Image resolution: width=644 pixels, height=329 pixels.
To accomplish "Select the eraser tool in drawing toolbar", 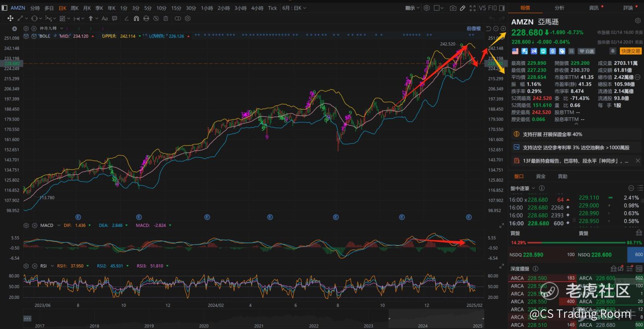I will tap(126, 19).
